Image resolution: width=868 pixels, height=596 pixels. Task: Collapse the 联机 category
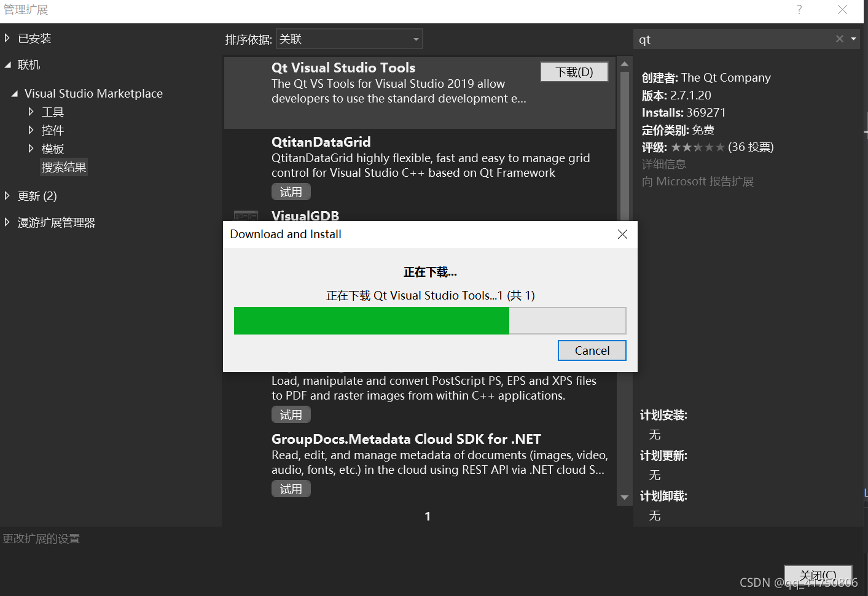(7, 64)
